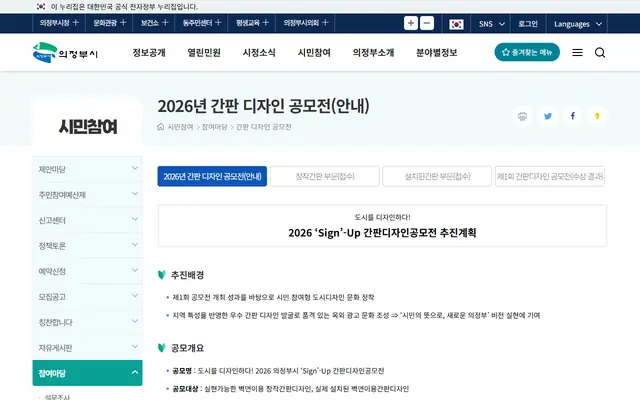This screenshot has height=400, width=640.
Task: Click plus icon next to 의정부시의회
Action: pyautogui.click(x=325, y=22)
